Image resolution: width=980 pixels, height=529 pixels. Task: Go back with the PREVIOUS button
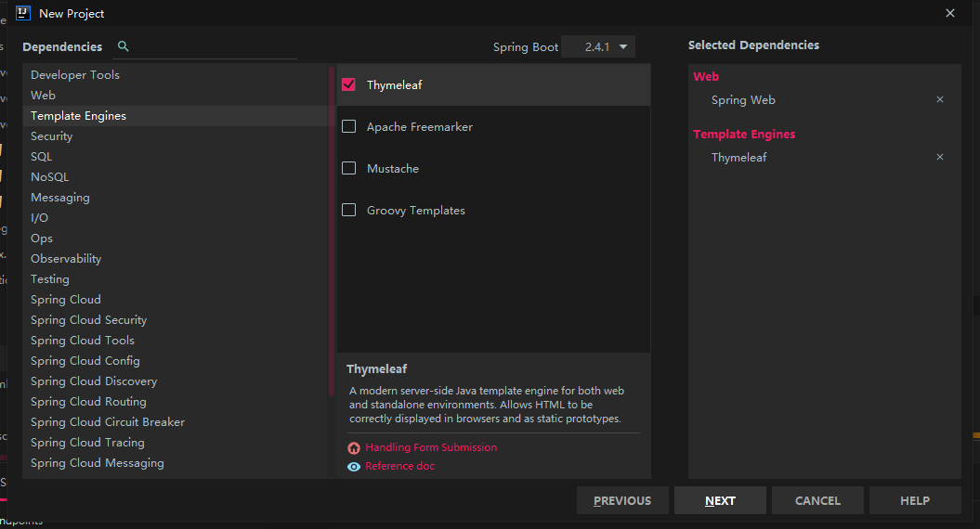622,501
